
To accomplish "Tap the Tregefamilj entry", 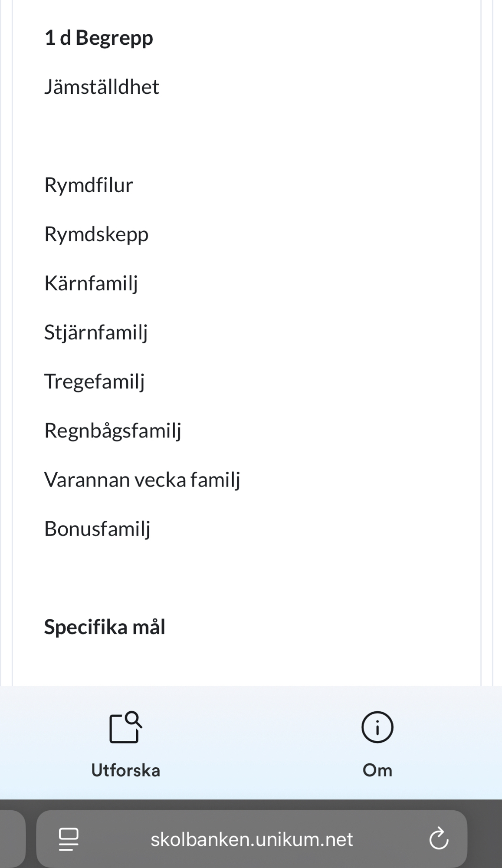I will [x=94, y=381].
